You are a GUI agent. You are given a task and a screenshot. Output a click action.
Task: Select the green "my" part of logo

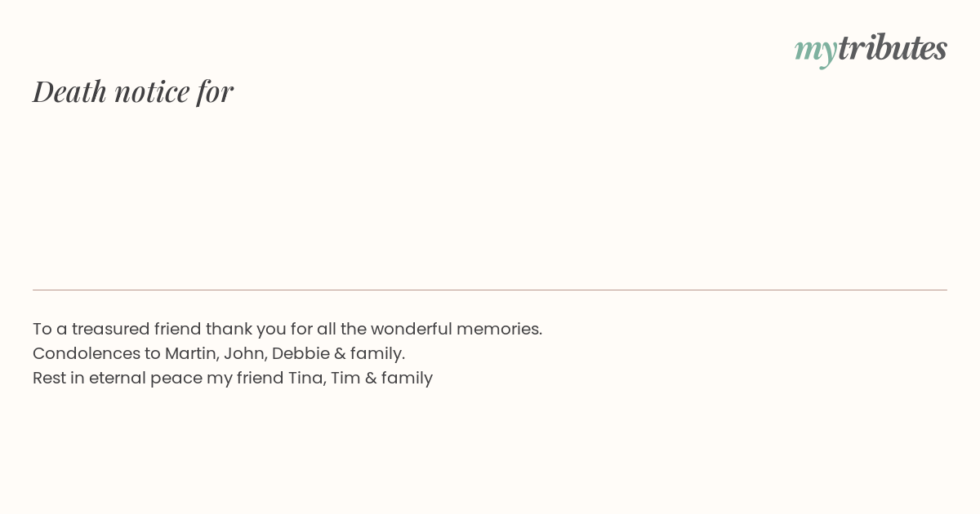point(816,51)
